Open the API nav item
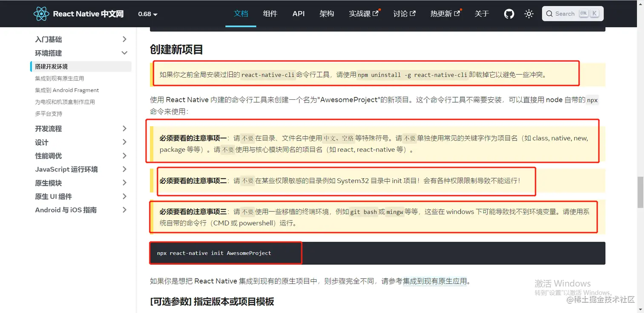The width and height of the screenshot is (644, 313). 299,14
